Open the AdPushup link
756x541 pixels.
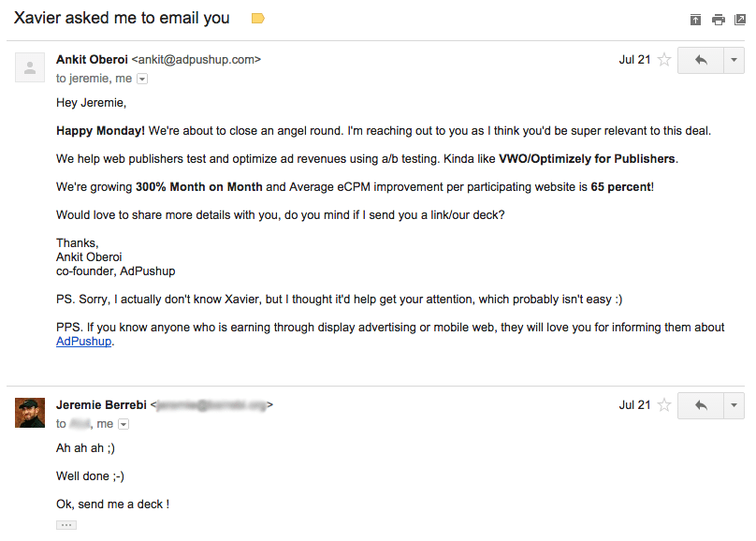(83, 342)
